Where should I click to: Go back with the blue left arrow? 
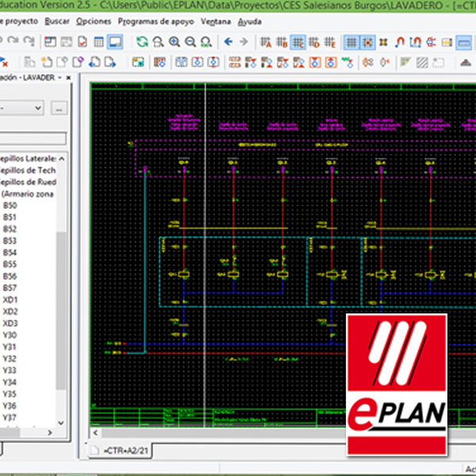pos(228,41)
